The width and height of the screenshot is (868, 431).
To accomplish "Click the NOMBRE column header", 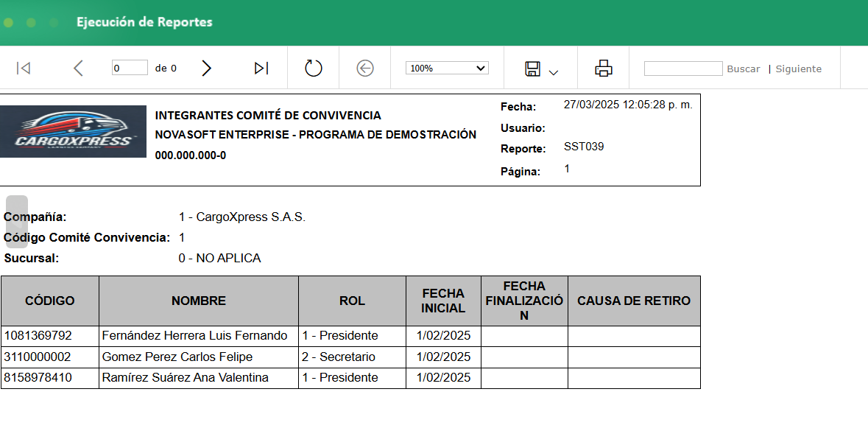I will click(197, 301).
